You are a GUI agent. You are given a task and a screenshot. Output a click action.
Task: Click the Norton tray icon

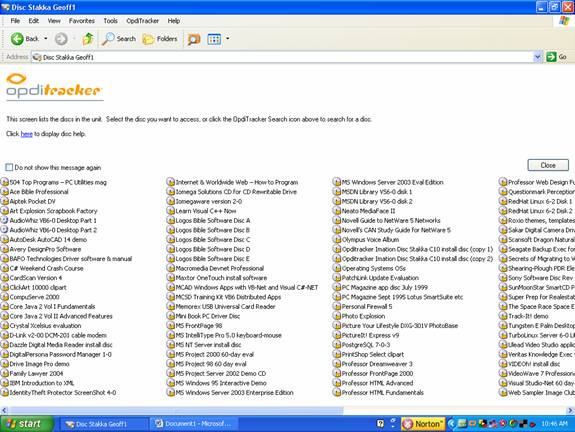pos(423,424)
